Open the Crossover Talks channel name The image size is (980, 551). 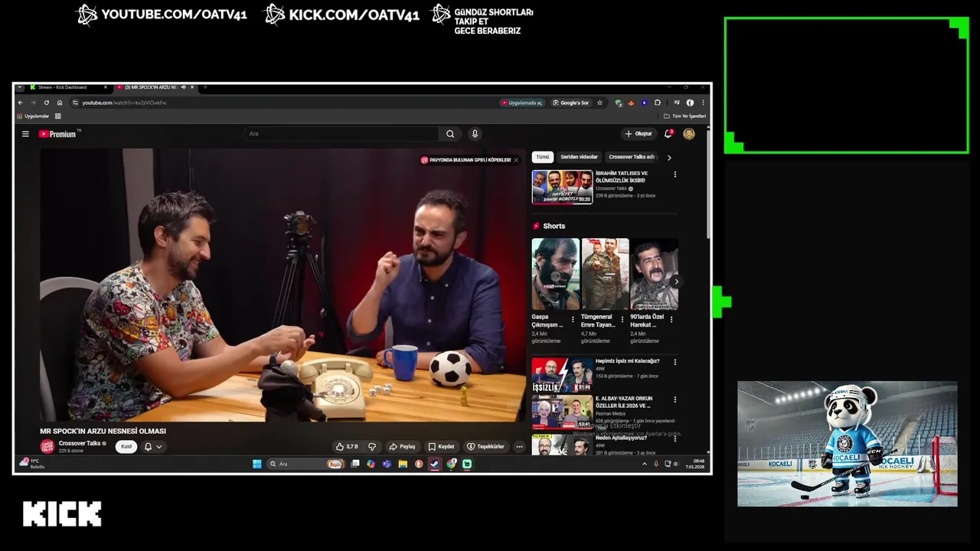tap(80, 443)
